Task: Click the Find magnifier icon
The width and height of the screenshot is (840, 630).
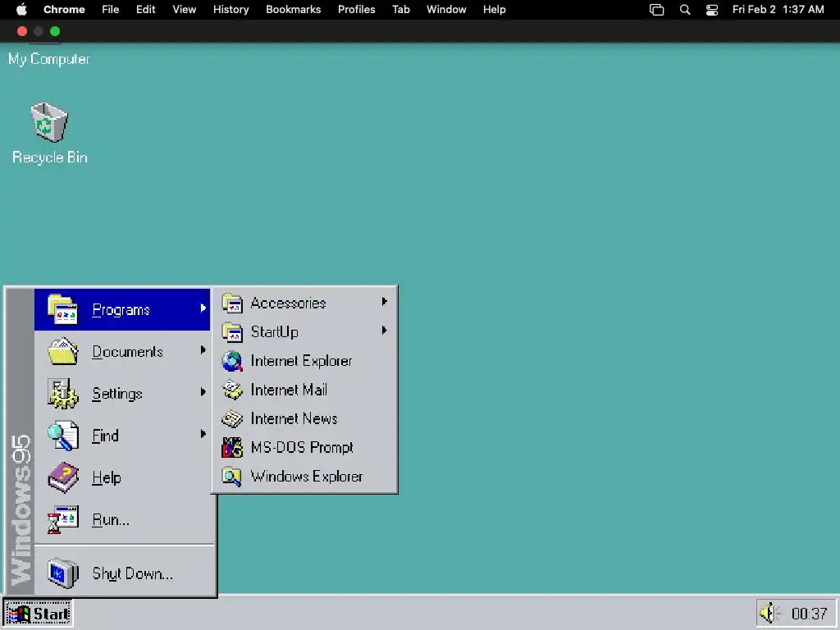Action: tap(62, 436)
